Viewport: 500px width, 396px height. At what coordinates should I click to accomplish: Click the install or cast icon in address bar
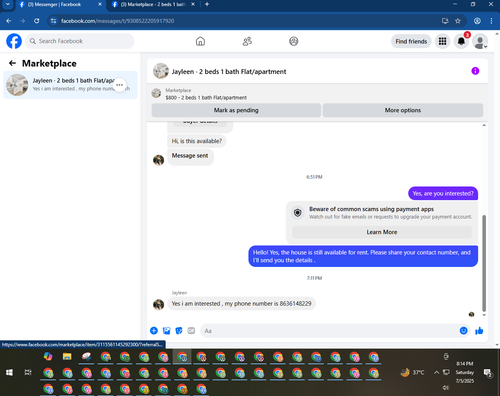click(445, 21)
